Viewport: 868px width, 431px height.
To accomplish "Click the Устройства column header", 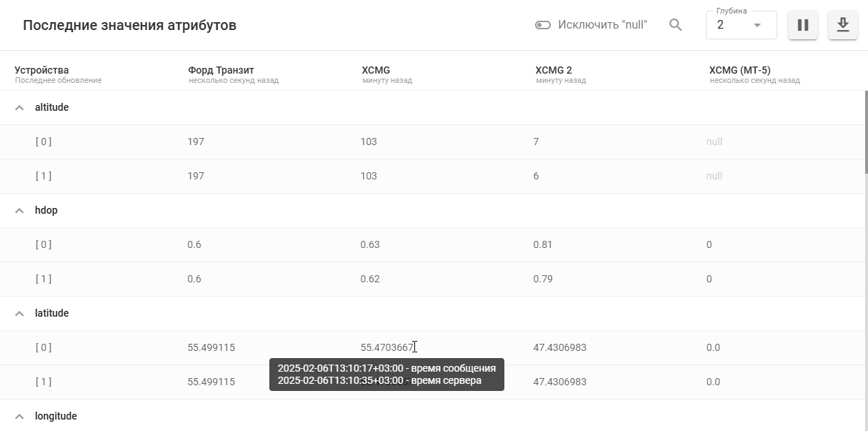I will (x=41, y=70).
